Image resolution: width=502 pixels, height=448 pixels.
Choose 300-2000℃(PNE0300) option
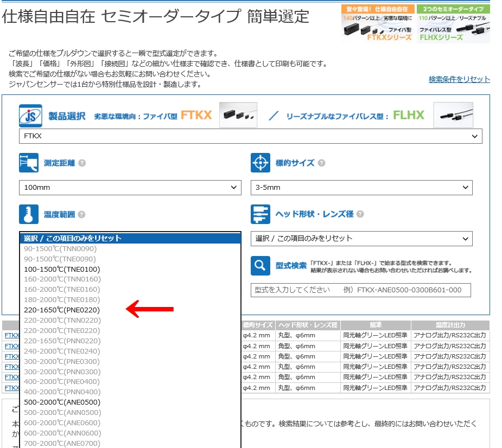tap(130, 361)
